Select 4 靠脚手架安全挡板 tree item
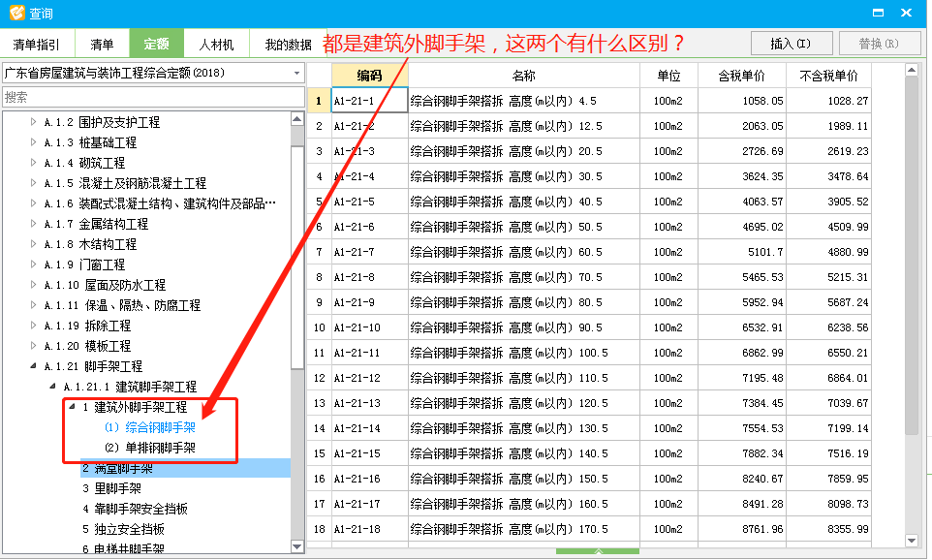The image size is (932, 560). tap(135, 509)
